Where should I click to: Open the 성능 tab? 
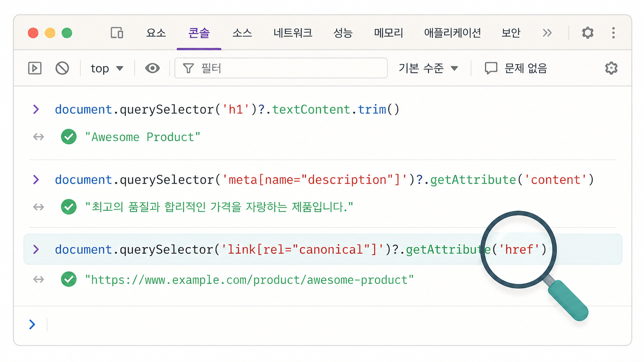pyautogui.click(x=343, y=33)
